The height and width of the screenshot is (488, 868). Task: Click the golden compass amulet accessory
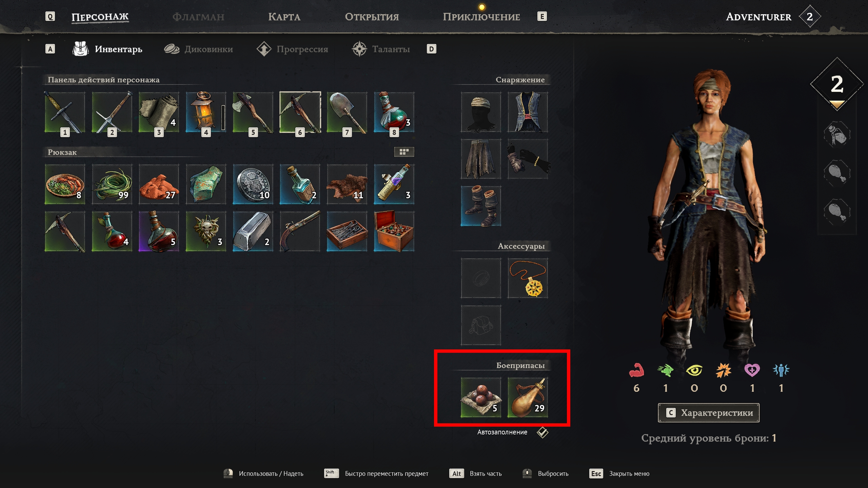pyautogui.click(x=528, y=278)
